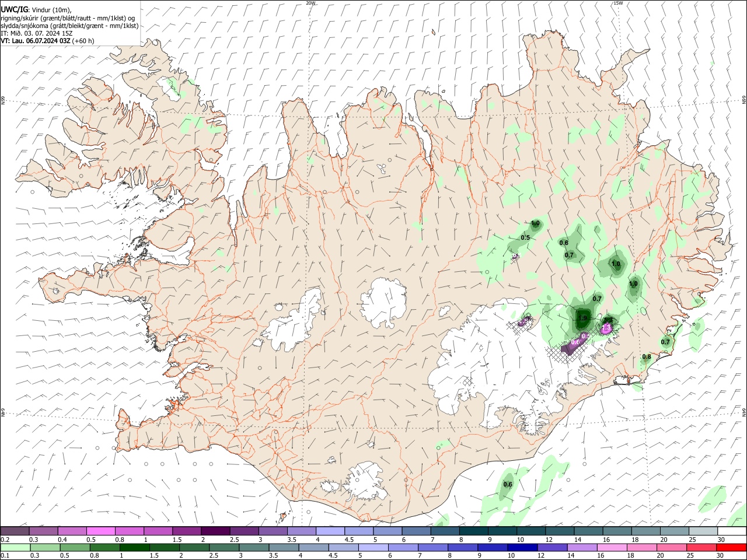Image resolution: width=747 pixels, height=560 pixels.
Task: Click the crimson 25 rain scale swatch
Action: pyautogui.click(x=701, y=548)
